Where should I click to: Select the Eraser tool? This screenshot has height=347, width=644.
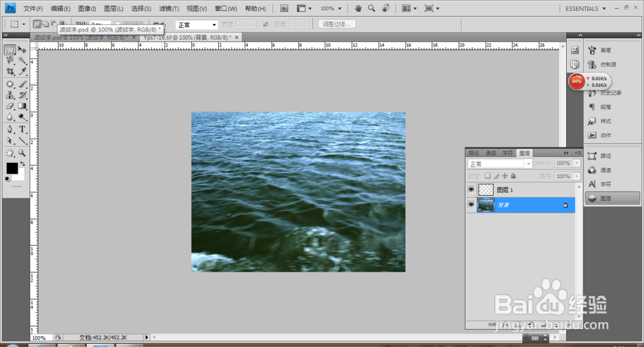tap(10, 106)
